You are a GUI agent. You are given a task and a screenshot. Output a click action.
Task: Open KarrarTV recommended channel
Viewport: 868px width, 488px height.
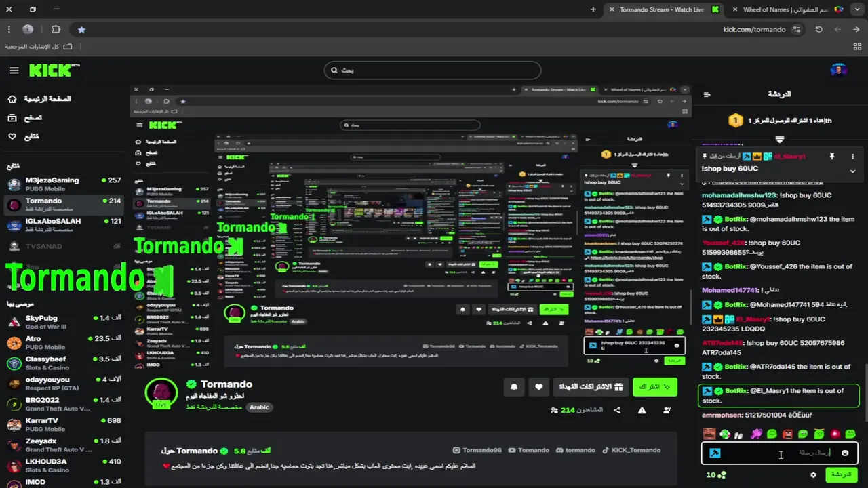[64, 424]
